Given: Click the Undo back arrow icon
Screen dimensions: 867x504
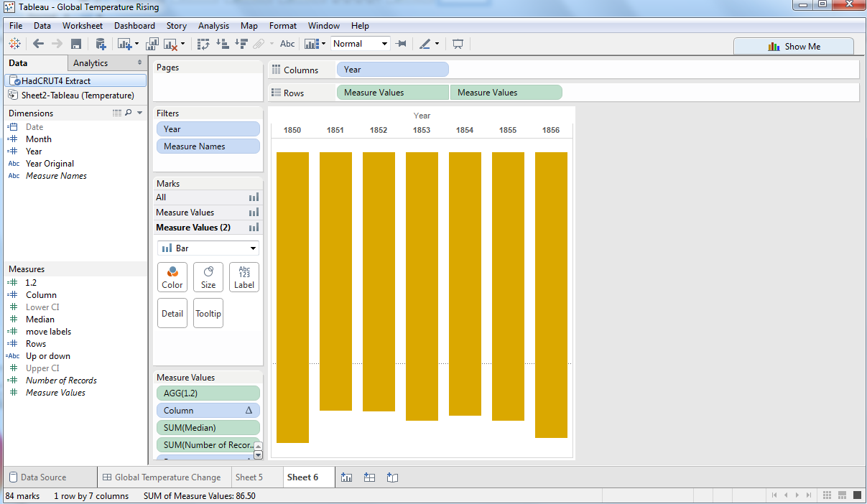Looking at the screenshot, I should (39, 44).
